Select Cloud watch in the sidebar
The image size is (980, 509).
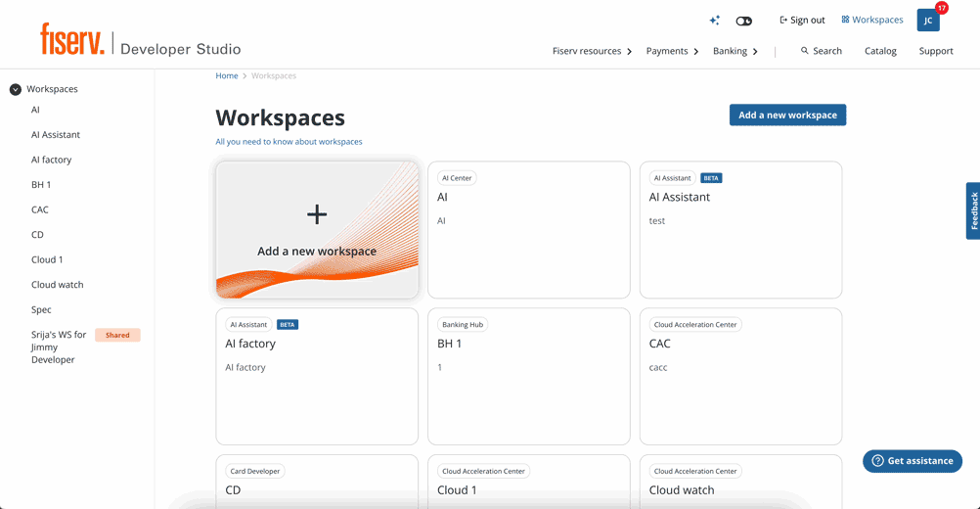57,285
